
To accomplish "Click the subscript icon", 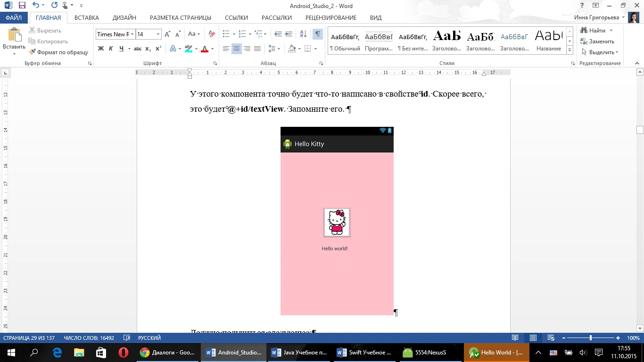I will (x=148, y=49).
